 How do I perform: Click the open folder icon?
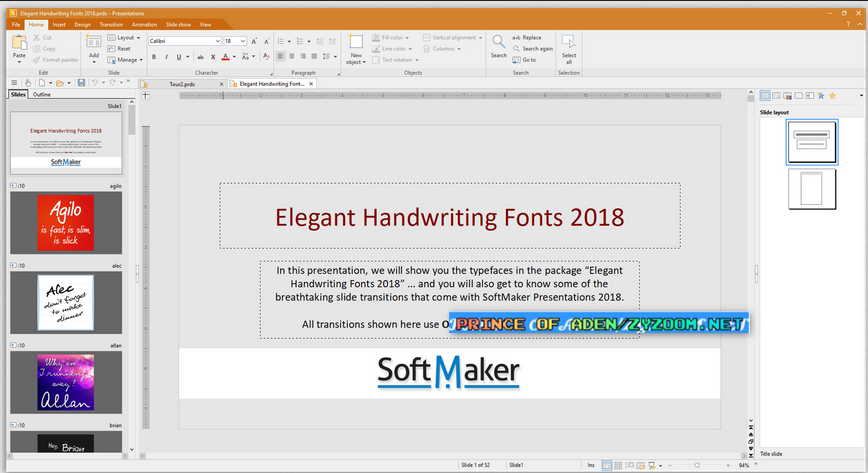click(x=60, y=83)
